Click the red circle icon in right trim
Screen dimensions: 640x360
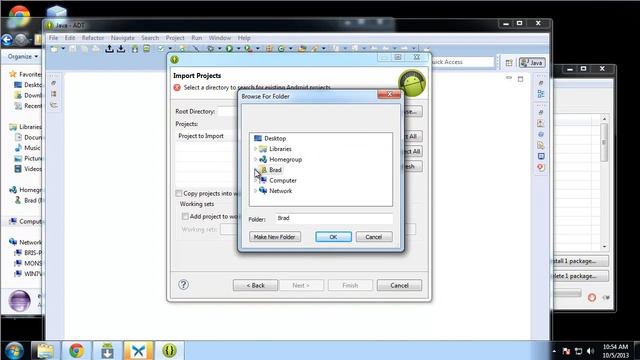(541, 167)
